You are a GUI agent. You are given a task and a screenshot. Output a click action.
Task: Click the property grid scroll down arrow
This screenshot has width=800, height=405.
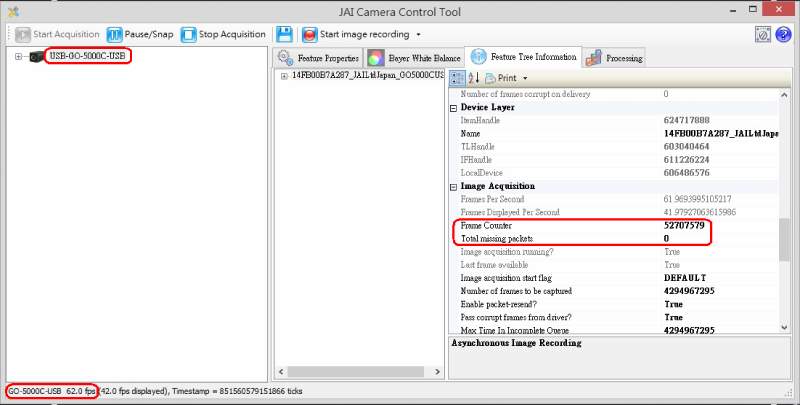pos(784,328)
